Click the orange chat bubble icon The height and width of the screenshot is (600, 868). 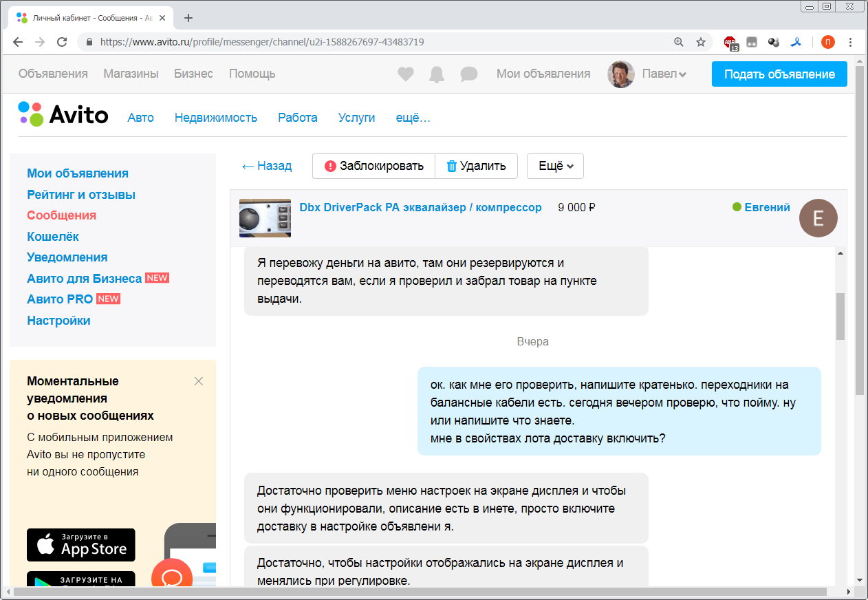[171, 578]
